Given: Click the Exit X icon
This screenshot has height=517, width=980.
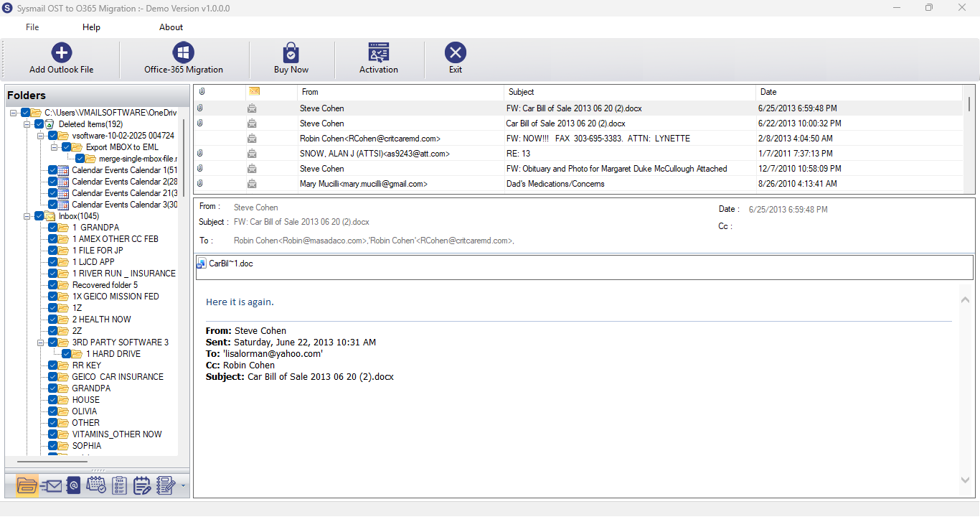Looking at the screenshot, I should click(x=456, y=52).
